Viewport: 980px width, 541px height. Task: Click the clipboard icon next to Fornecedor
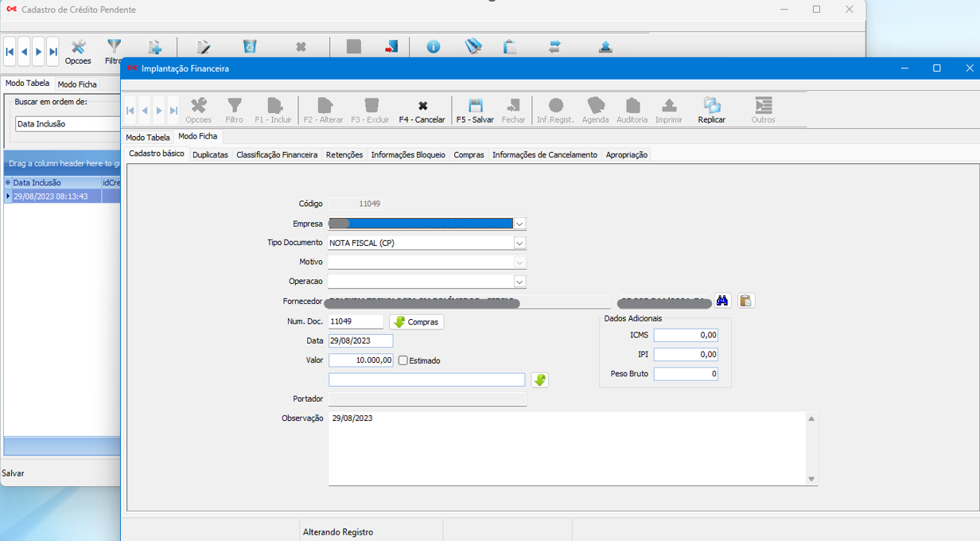(x=745, y=301)
